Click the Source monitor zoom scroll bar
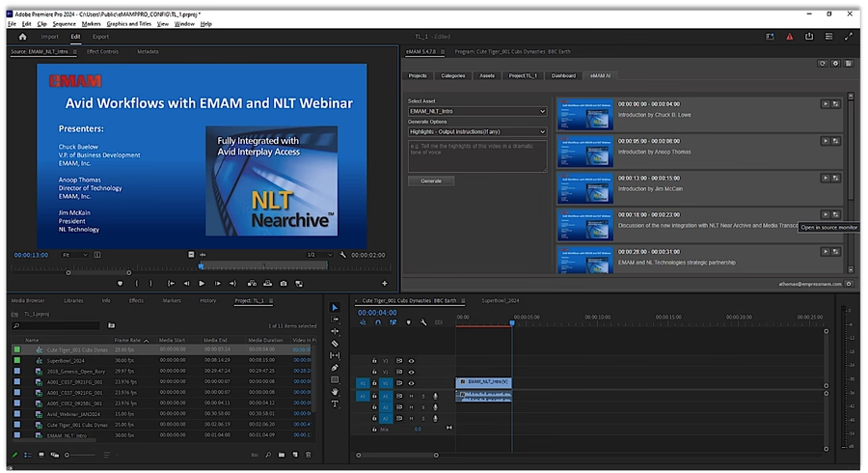This screenshot has height=473, width=868. tap(98, 272)
